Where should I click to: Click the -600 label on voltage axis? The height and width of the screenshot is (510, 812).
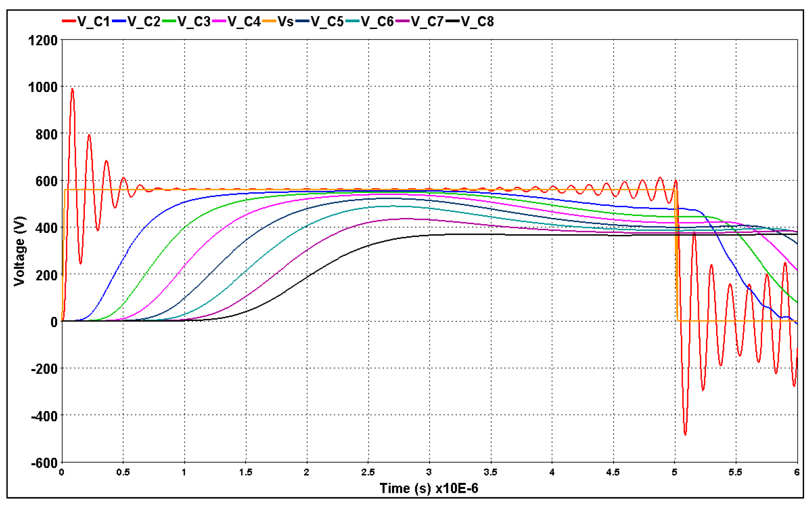pyautogui.click(x=44, y=463)
